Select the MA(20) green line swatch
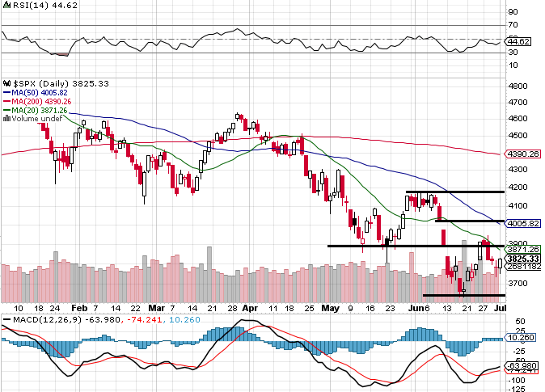Image resolution: width=545 pixels, height=392 pixels. point(7,110)
